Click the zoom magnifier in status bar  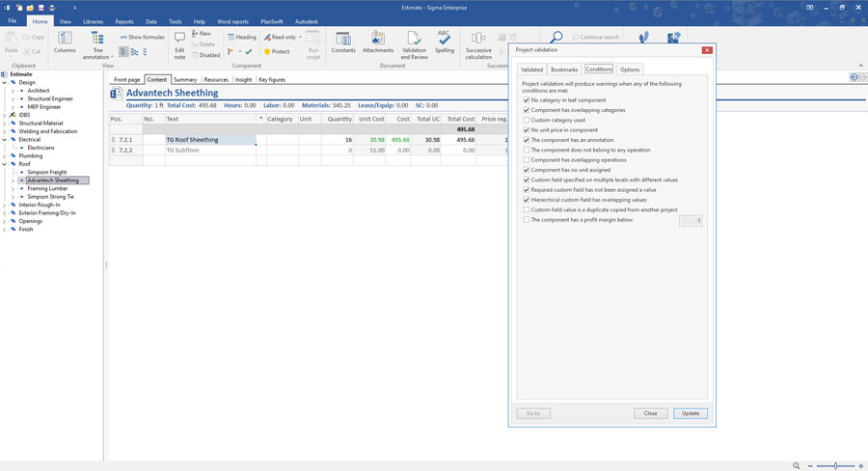tap(796, 466)
